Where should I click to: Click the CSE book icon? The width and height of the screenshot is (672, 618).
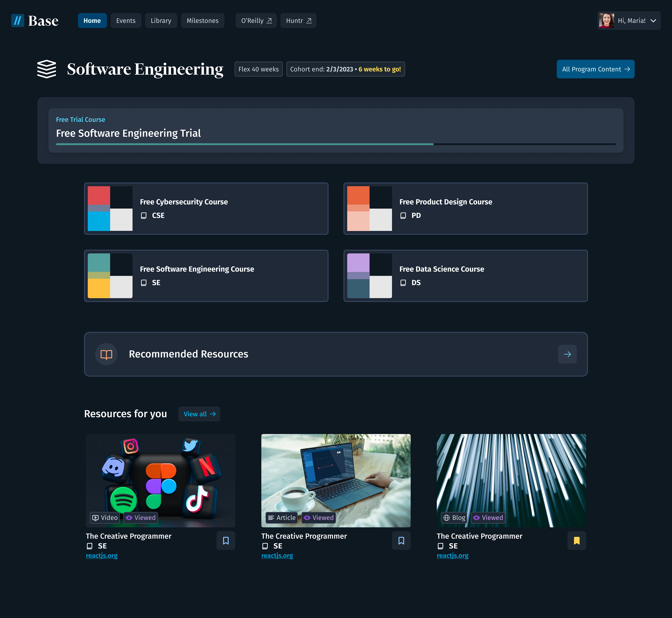(x=144, y=216)
